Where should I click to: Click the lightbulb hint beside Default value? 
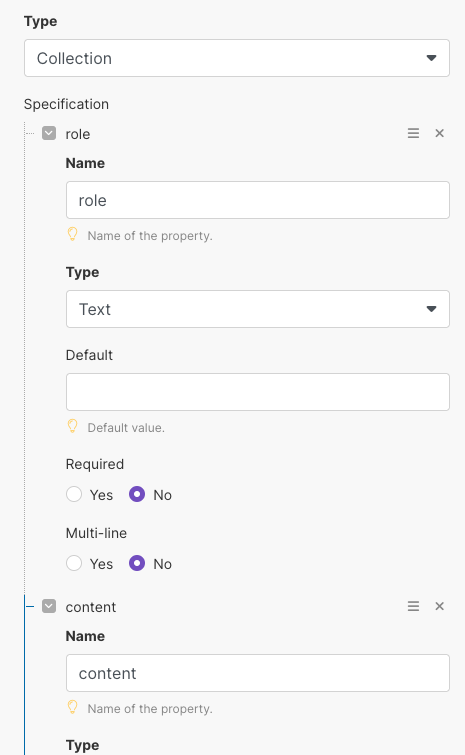click(72, 427)
